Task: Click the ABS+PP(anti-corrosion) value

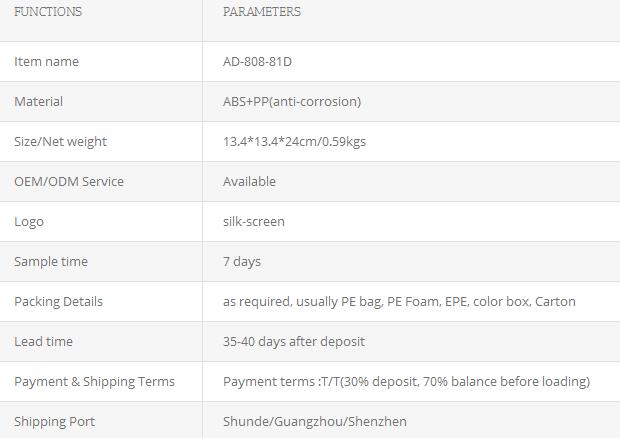Action: point(292,102)
